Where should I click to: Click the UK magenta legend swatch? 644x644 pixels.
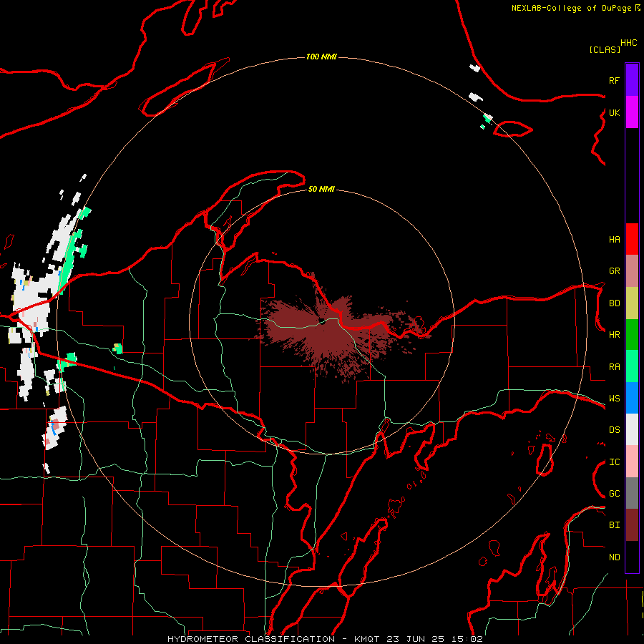point(632,112)
